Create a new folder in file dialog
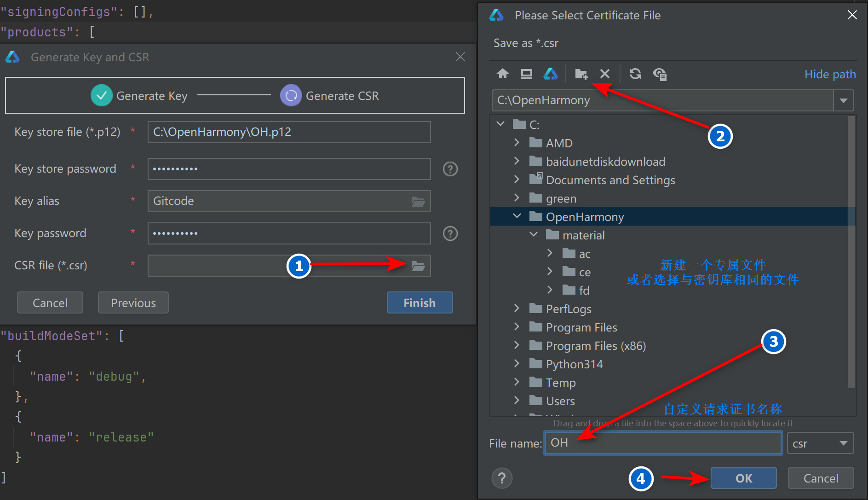This screenshot has width=868, height=500. [x=581, y=74]
